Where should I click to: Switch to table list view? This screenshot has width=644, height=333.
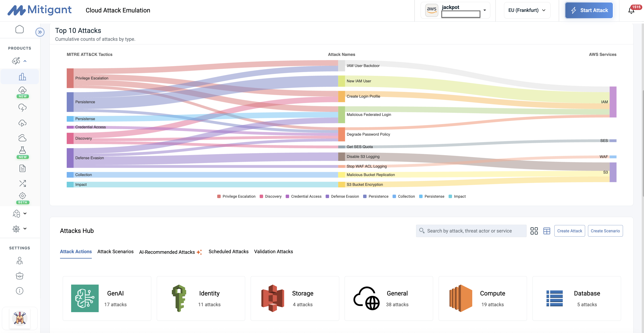(x=547, y=231)
